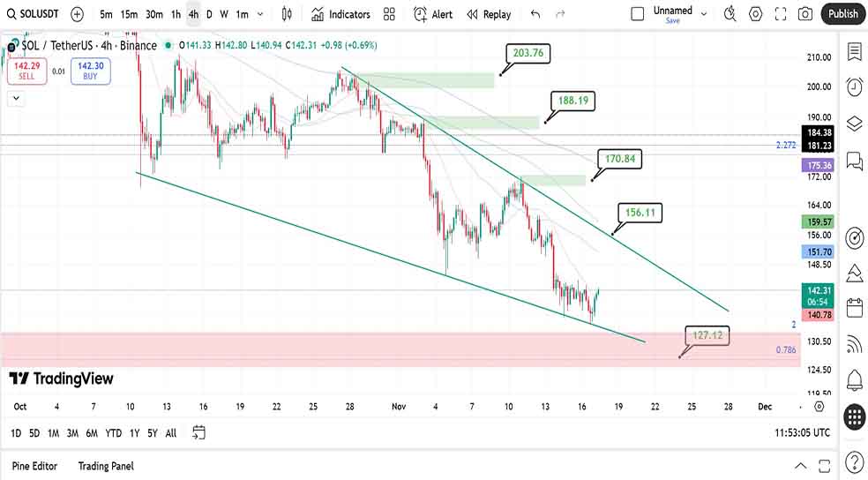Viewport: 868px width, 480px height.
Task: Open the Alerts alarm clock sidebar icon
Action: click(x=854, y=86)
